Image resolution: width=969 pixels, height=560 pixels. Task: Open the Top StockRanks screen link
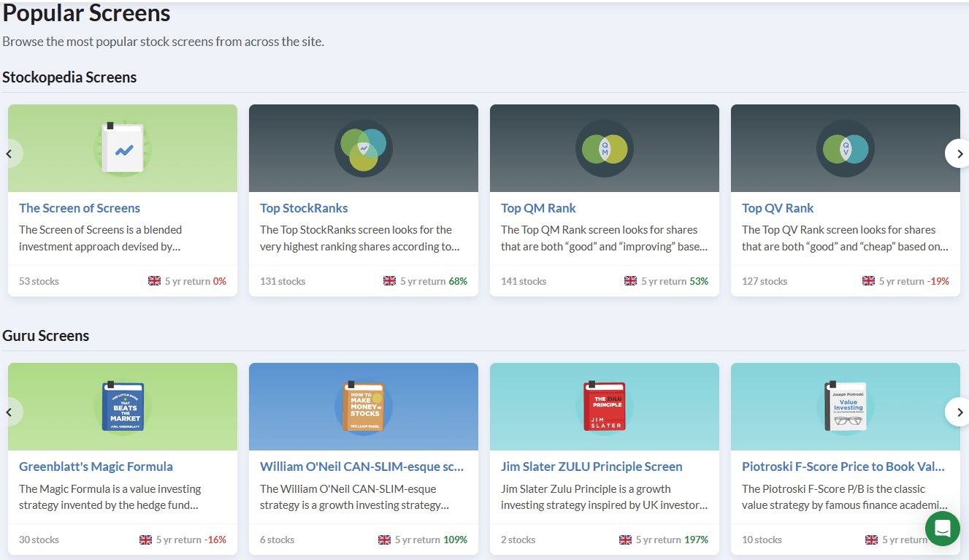point(304,208)
